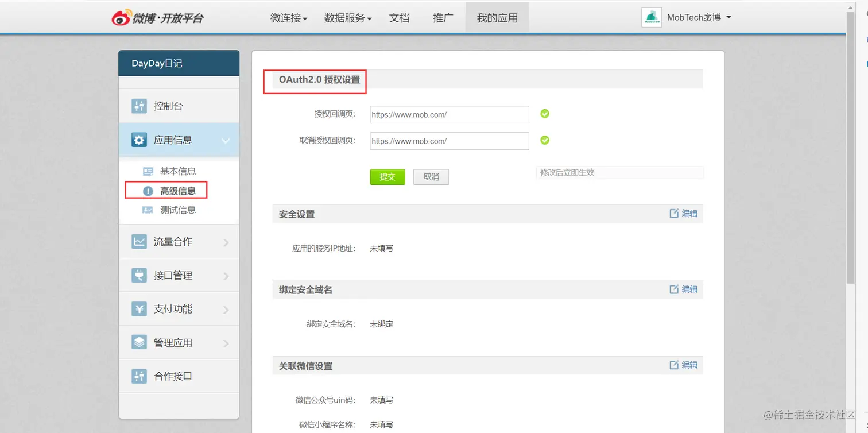Click the 高级信息 exclamation icon
Viewport: 868px width, 433px height.
tap(148, 191)
